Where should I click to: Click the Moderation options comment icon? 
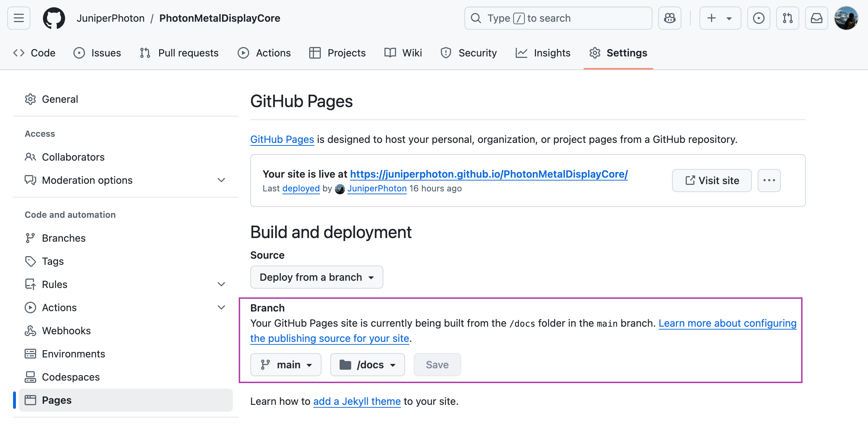click(x=30, y=180)
